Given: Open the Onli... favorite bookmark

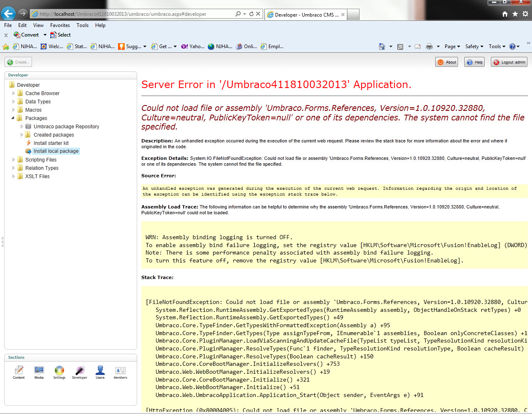Looking at the screenshot, I should pos(246,47).
